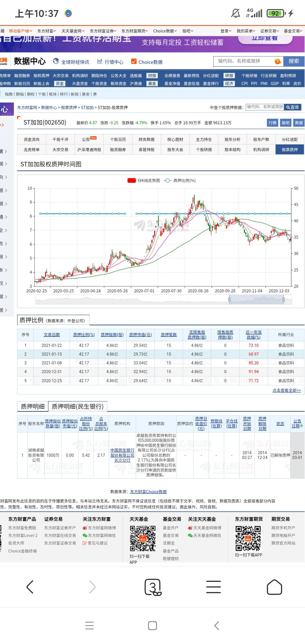Screen dimensions: 305x644
Task: Tap Android recent apps menu button
Action: 90,626
